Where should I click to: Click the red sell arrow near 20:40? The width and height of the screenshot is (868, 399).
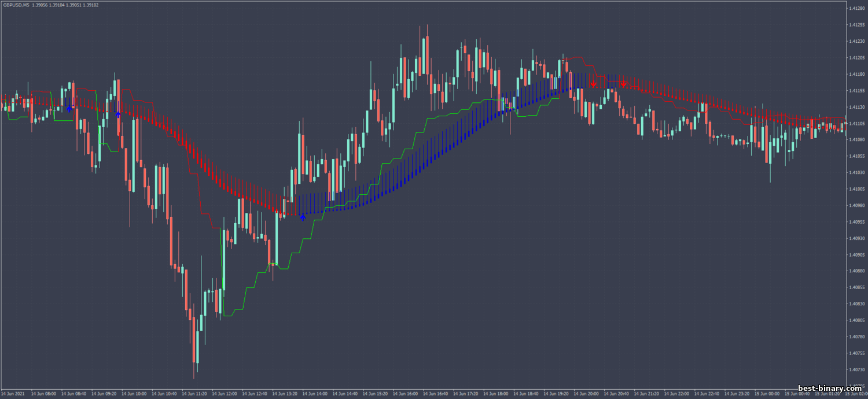[x=624, y=84]
